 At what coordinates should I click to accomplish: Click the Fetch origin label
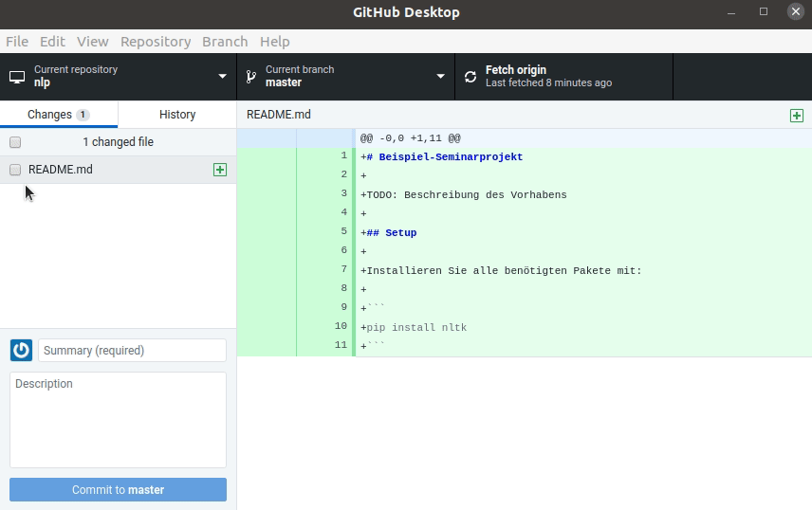(x=516, y=70)
